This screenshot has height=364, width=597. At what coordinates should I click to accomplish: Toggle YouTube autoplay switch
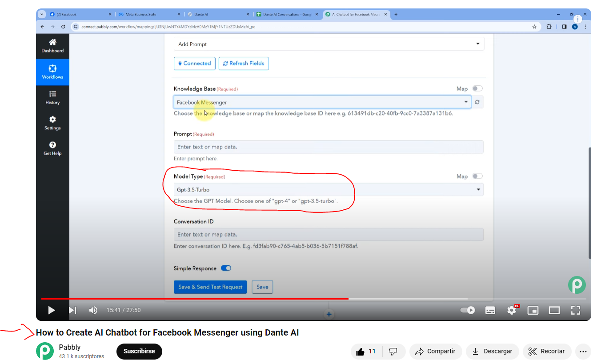click(x=468, y=310)
